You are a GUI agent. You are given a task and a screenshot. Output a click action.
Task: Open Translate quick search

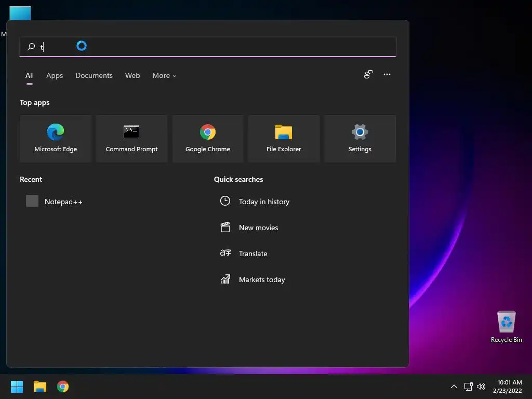253,254
